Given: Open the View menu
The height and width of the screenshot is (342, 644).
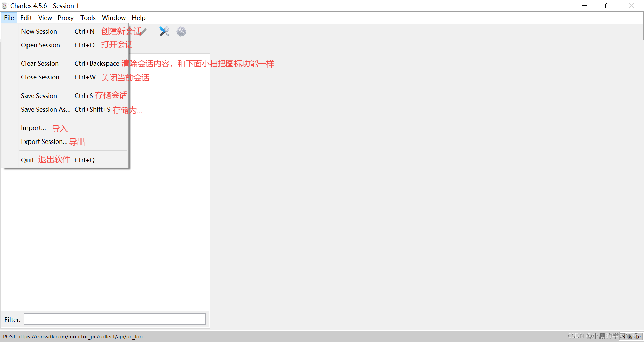Looking at the screenshot, I should click(45, 18).
